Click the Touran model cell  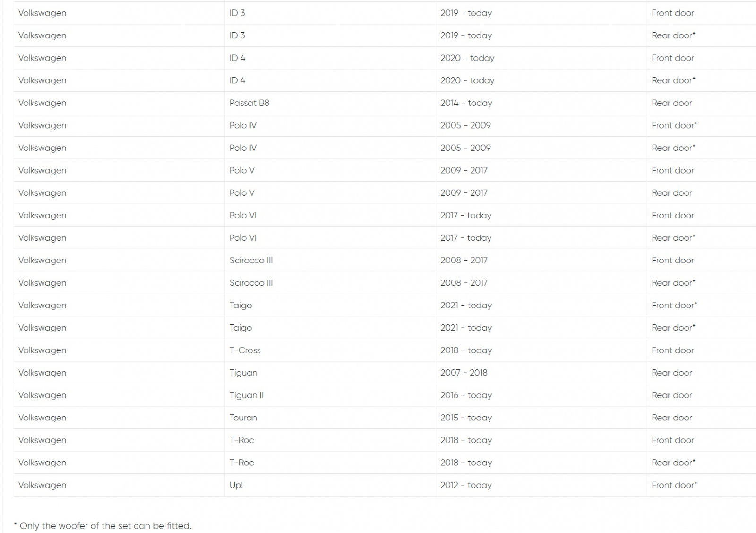[x=243, y=418]
